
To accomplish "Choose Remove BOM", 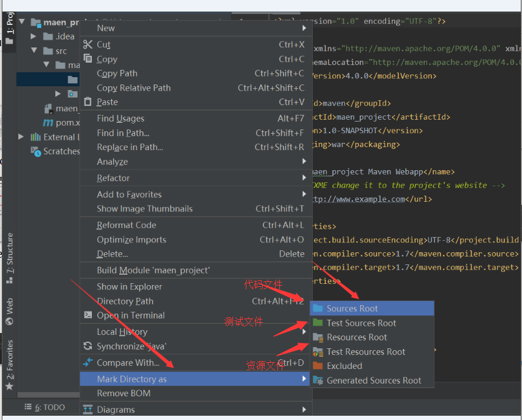I will [x=196, y=393].
